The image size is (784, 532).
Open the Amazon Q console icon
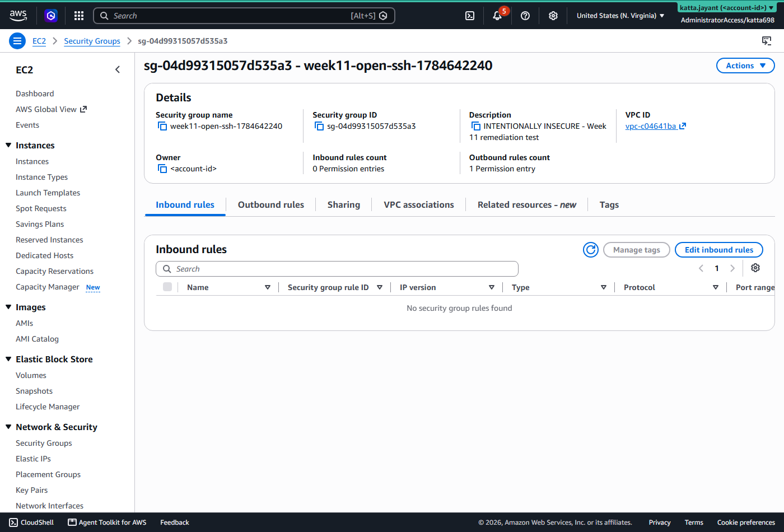coord(51,16)
